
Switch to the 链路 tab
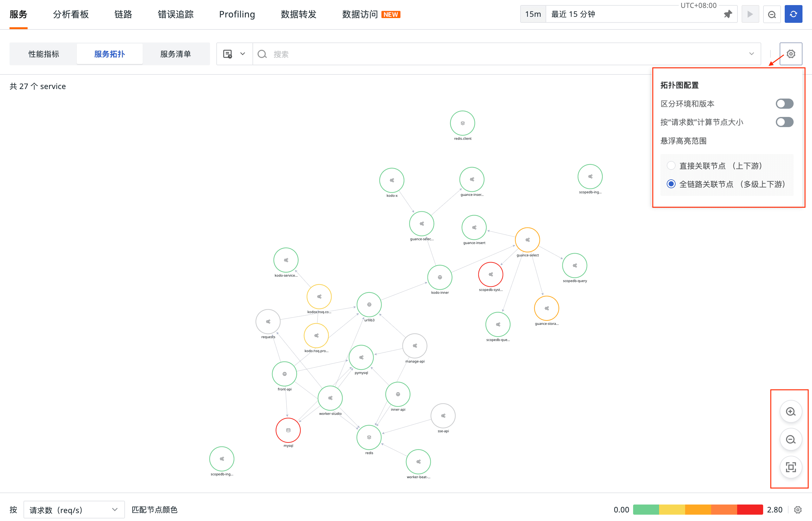coord(123,14)
